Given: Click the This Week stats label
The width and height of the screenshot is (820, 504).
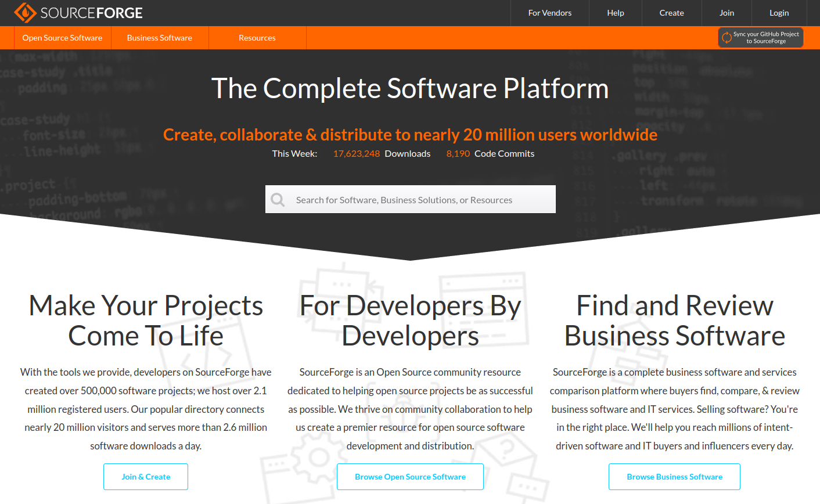Looking at the screenshot, I should (x=294, y=153).
